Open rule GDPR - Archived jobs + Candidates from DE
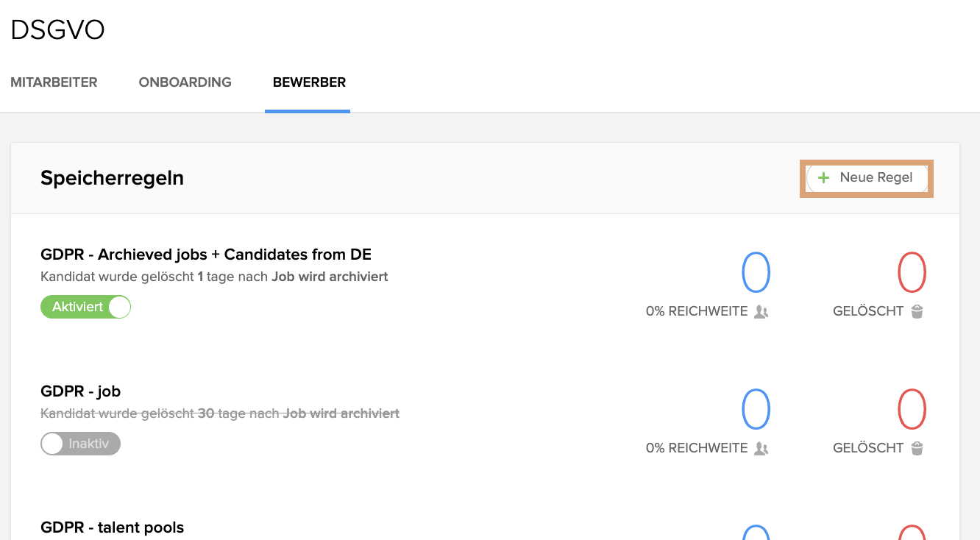Screen dimensions: 980x540 click(x=206, y=255)
